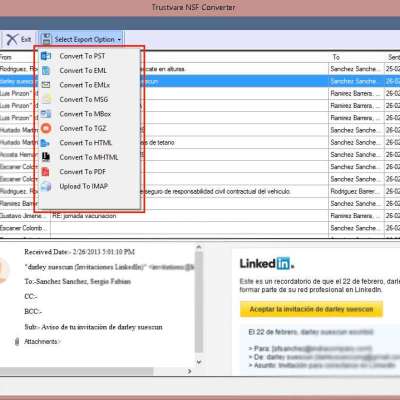Click the paperclip Attachments icon

tap(17, 342)
